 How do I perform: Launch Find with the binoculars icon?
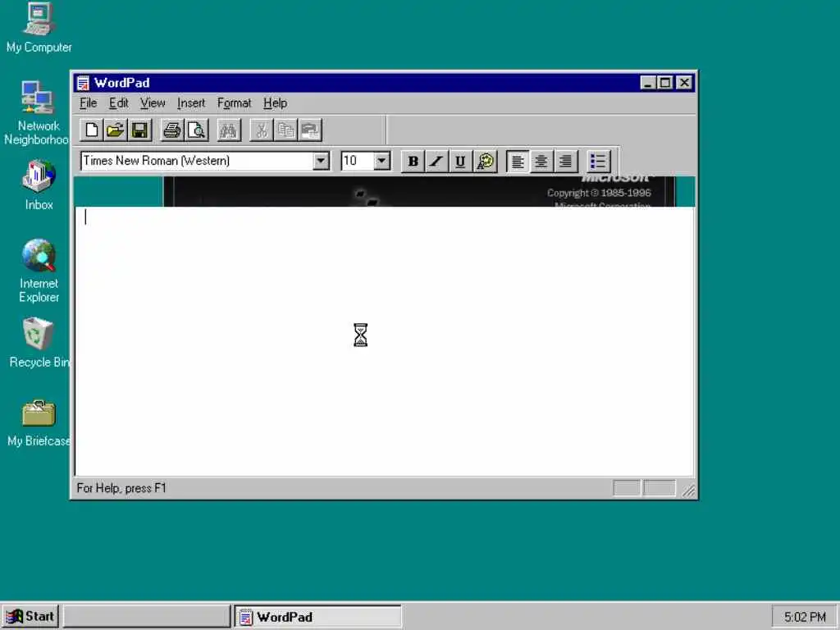coord(229,130)
